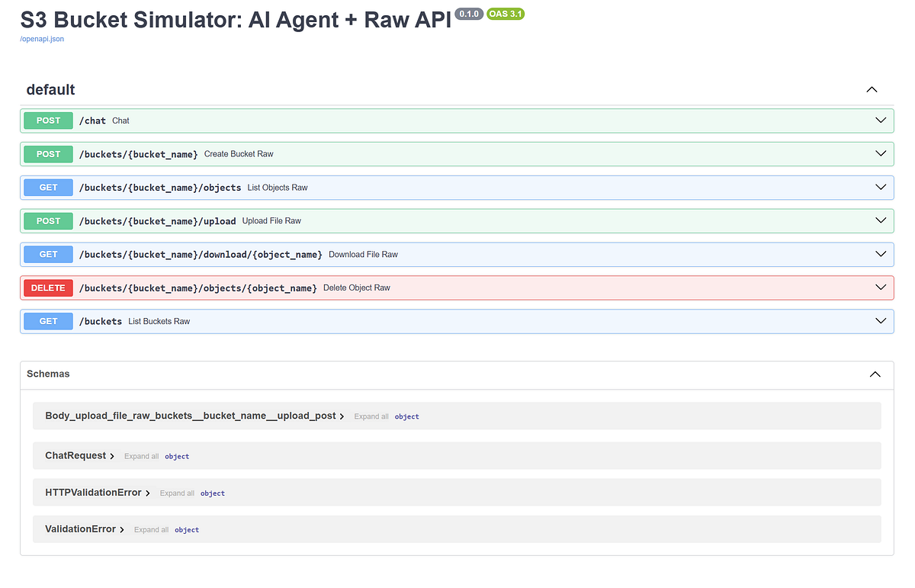Click the Body_upload_file_raw schema name
This screenshot has height=588, width=915.
tap(191, 416)
